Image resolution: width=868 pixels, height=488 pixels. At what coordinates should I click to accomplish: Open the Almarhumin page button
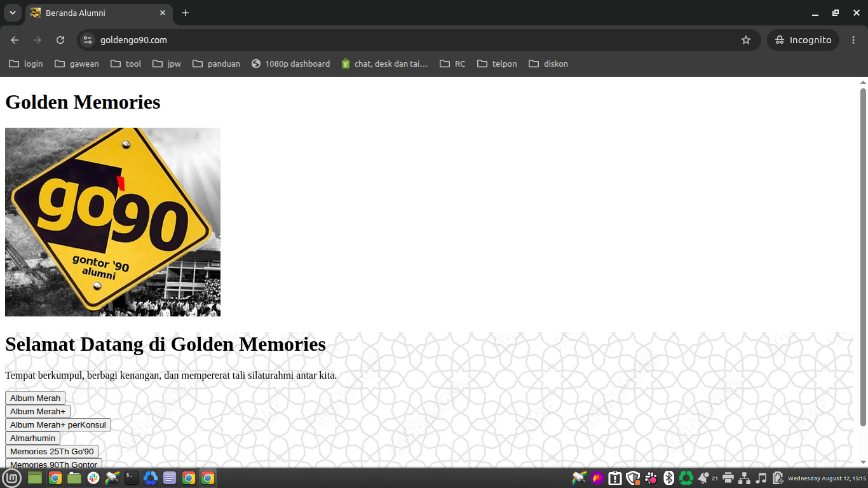pyautogui.click(x=32, y=438)
